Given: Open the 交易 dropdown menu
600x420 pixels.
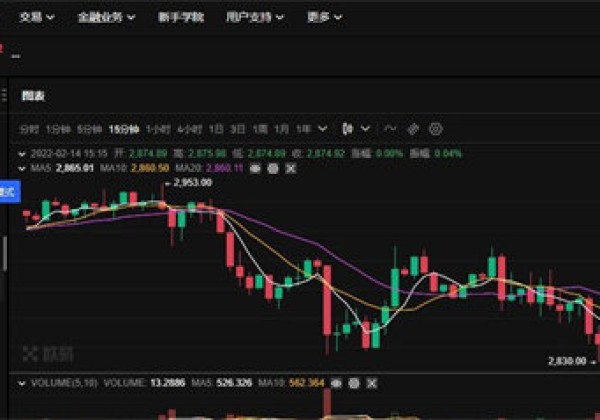Looking at the screenshot, I should (37, 17).
